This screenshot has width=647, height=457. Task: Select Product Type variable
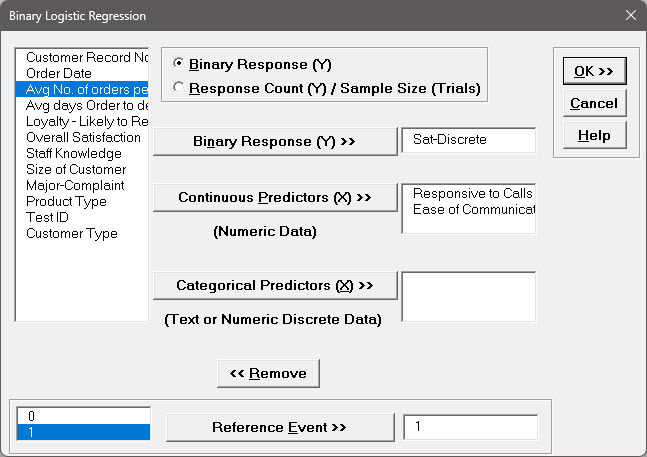pyautogui.click(x=66, y=201)
